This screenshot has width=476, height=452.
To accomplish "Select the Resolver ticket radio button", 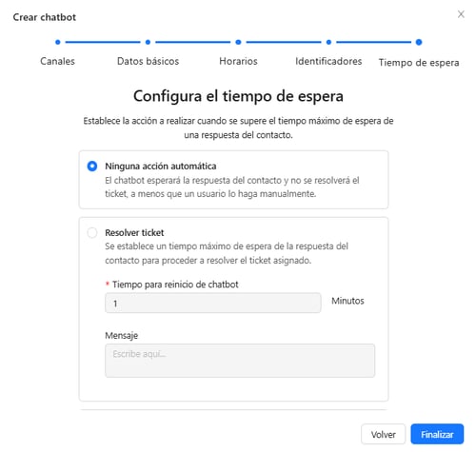I will (92, 232).
